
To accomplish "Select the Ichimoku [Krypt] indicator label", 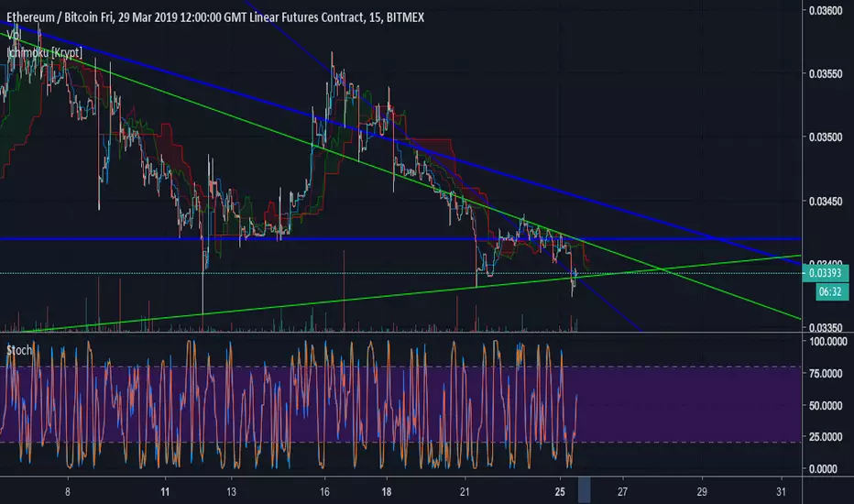I will pyautogui.click(x=45, y=53).
